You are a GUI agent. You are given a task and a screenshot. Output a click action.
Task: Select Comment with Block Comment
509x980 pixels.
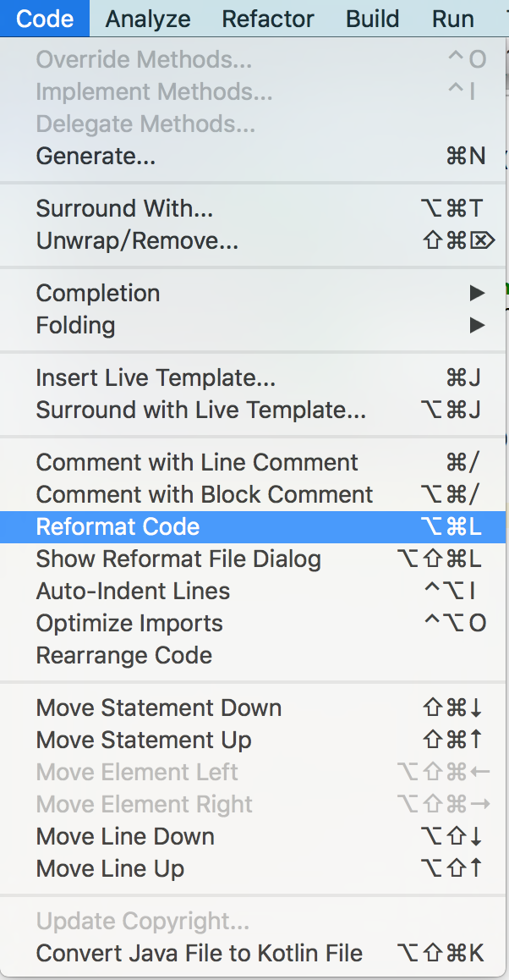(x=205, y=494)
